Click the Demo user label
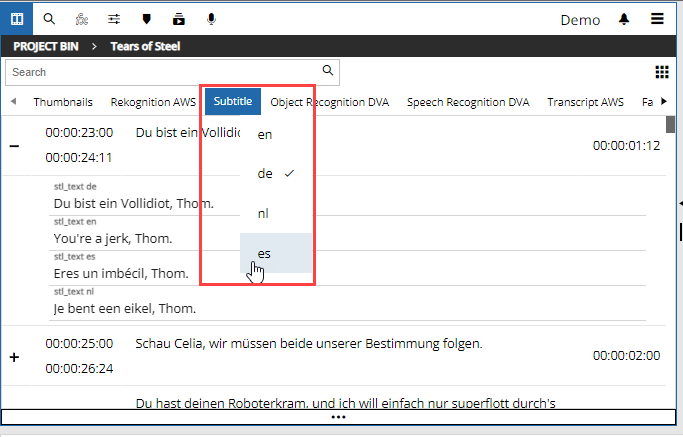The width and height of the screenshot is (683, 437). click(x=580, y=20)
